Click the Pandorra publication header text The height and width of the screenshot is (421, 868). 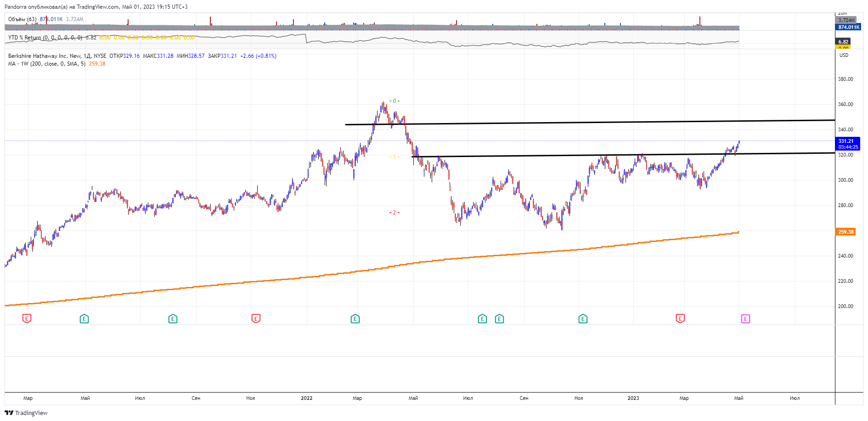(96, 7)
